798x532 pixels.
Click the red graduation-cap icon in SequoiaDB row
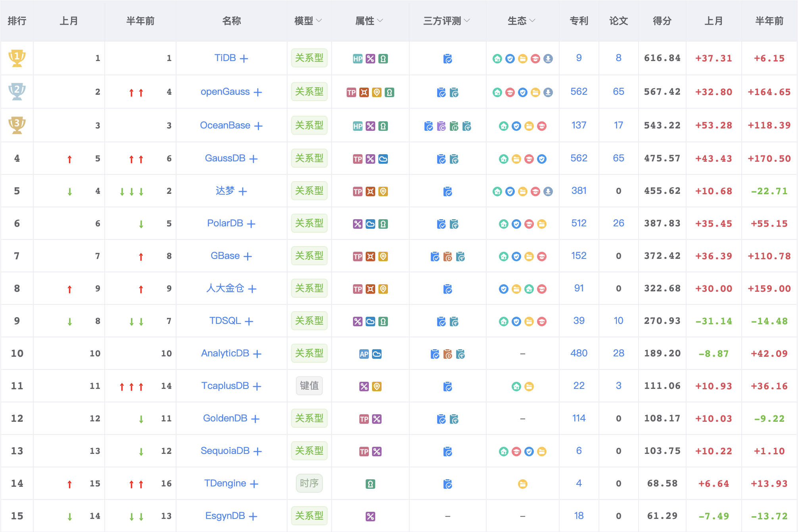tap(516, 452)
